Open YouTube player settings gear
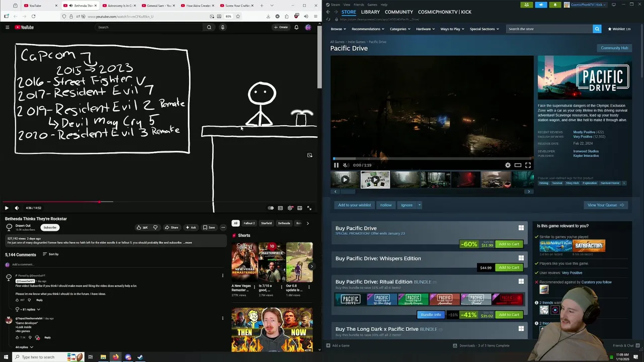Viewport: 644px width, 362px height. tap(290, 208)
